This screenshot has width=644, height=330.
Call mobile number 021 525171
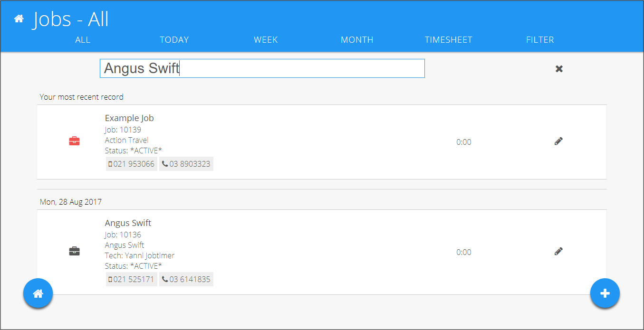coord(132,279)
